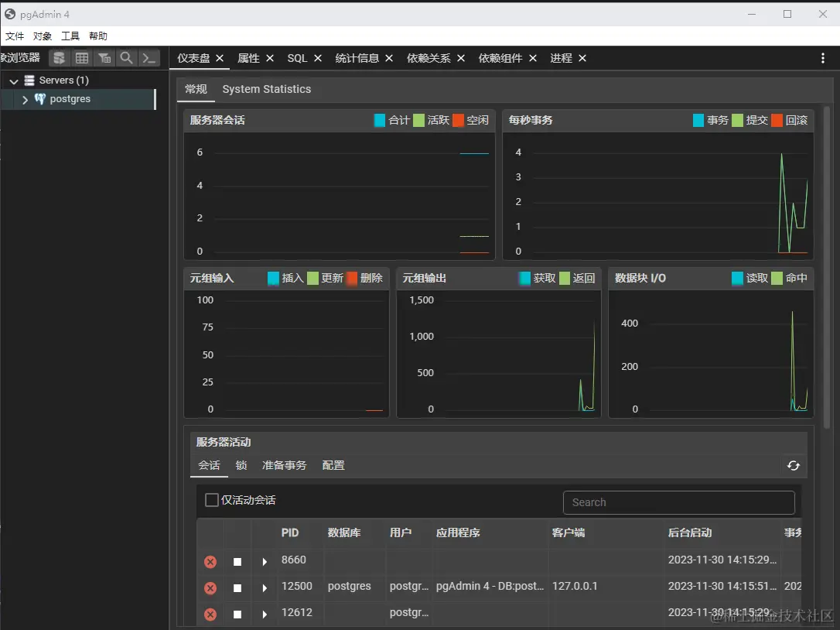
Task: Close the 仪表盘 tab
Action: pos(220,58)
